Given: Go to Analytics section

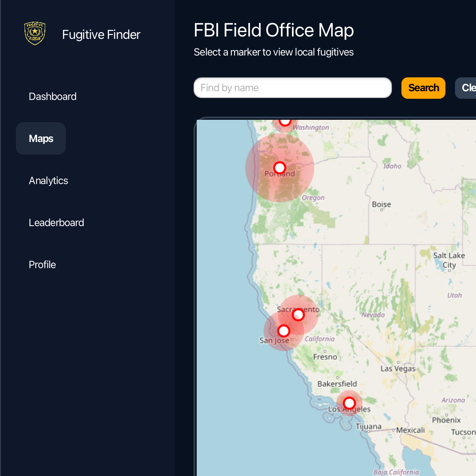Looking at the screenshot, I should point(48,180).
